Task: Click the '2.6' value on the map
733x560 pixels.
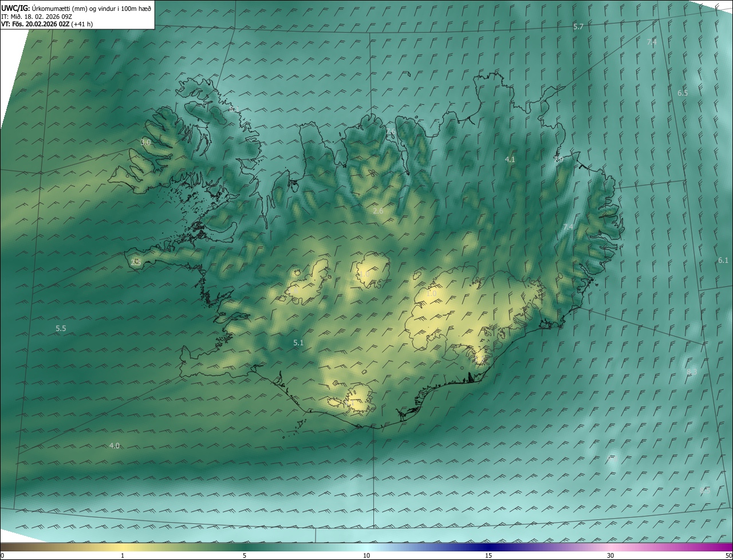Action: [378, 211]
